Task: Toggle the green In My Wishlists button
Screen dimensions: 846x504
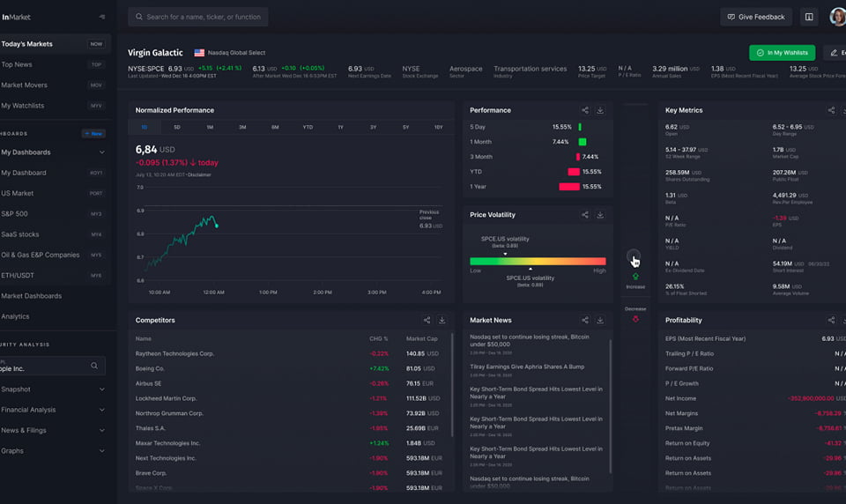Action: click(782, 53)
